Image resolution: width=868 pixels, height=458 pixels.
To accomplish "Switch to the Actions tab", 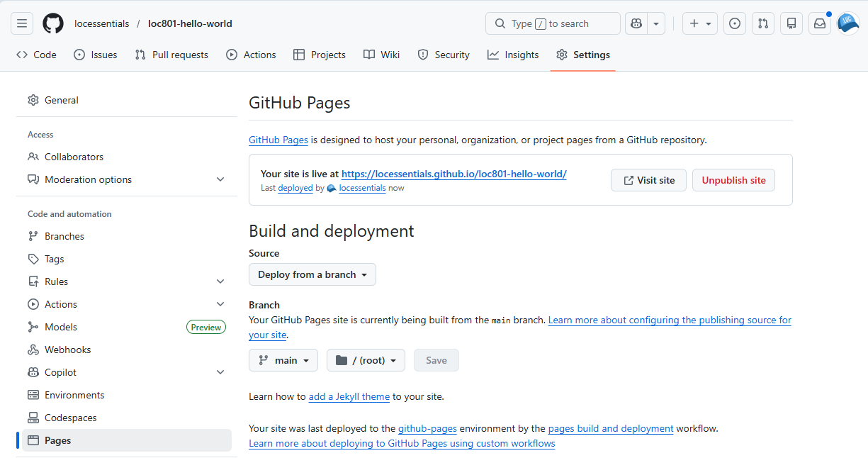I will [x=251, y=55].
